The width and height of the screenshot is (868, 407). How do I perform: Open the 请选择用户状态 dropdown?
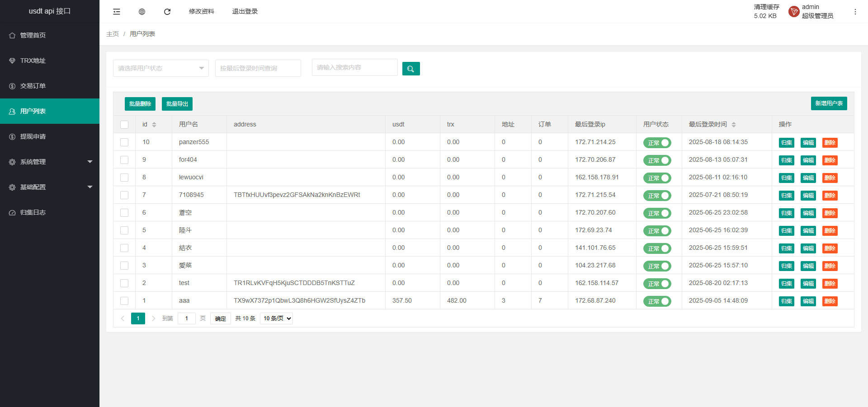pyautogui.click(x=160, y=68)
